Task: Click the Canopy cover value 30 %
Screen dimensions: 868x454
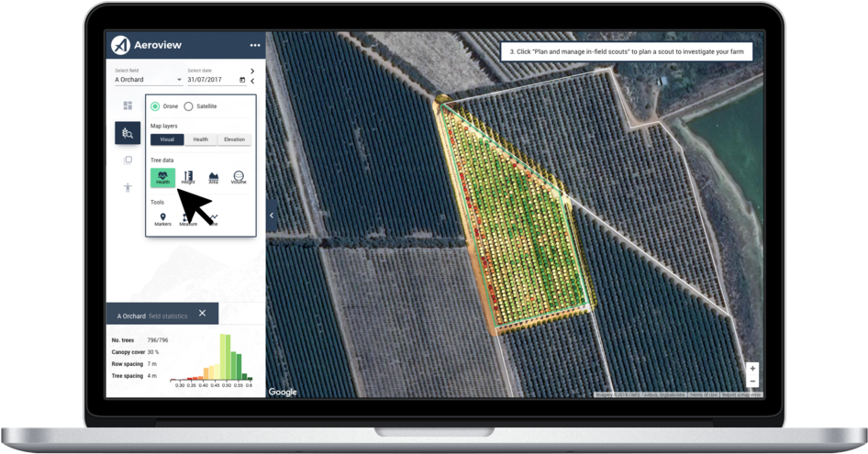Action: tap(153, 352)
